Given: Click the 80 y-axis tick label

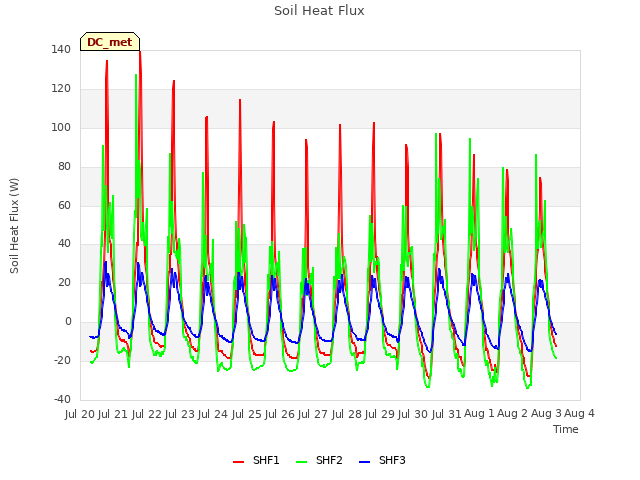Looking at the screenshot, I should (x=64, y=167).
